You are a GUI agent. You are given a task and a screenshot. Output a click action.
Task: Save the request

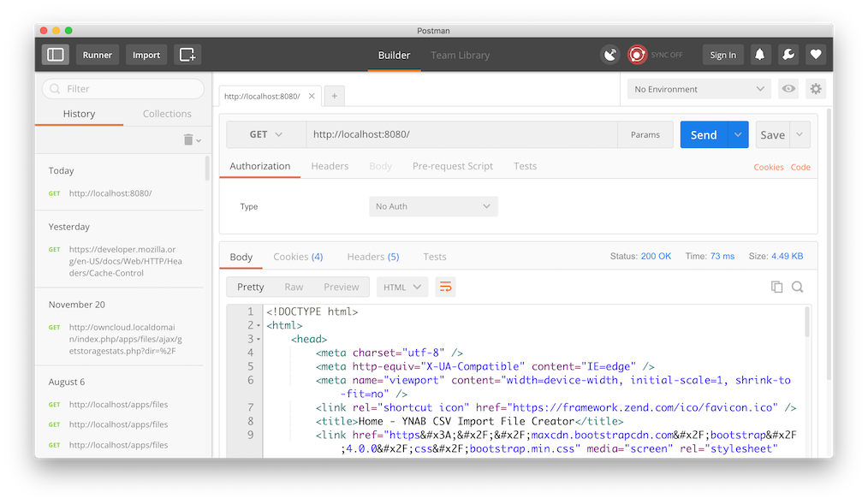773,134
